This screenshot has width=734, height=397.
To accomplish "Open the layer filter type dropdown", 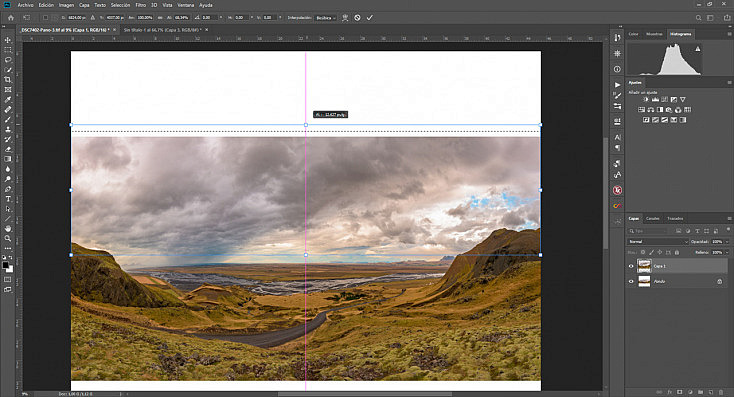I will [x=648, y=231].
